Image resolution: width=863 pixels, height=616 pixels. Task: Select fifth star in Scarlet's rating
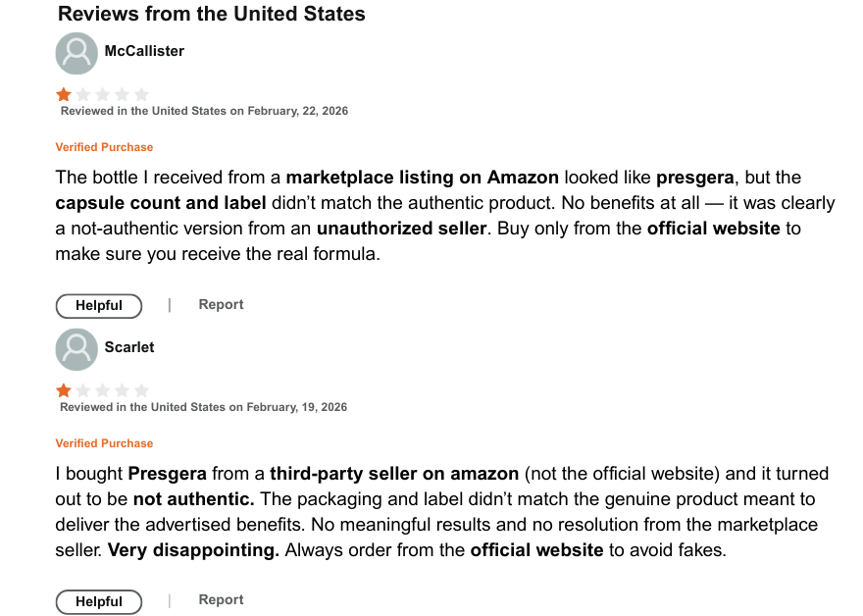(141, 390)
